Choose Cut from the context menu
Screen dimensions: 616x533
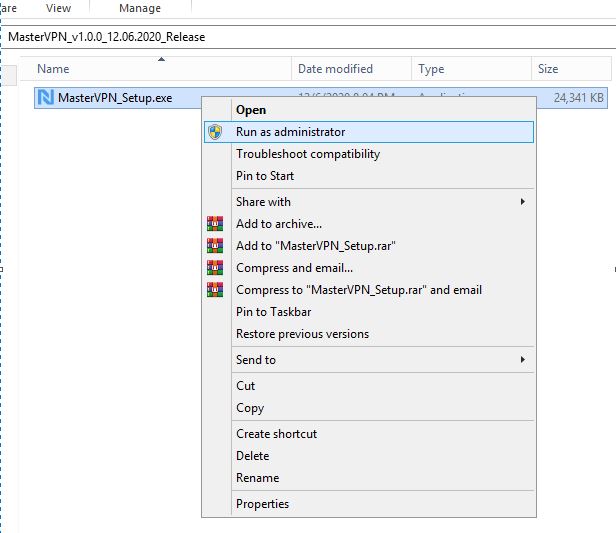pos(369,385)
